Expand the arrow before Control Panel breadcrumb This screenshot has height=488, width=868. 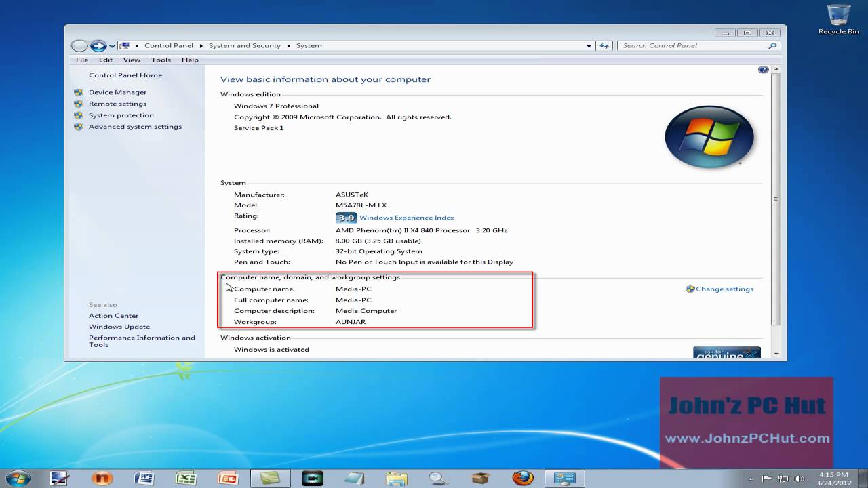[137, 46]
